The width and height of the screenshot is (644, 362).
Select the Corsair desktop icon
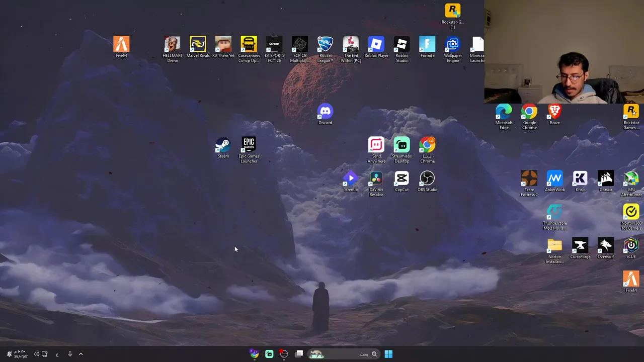(x=606, y=181)
